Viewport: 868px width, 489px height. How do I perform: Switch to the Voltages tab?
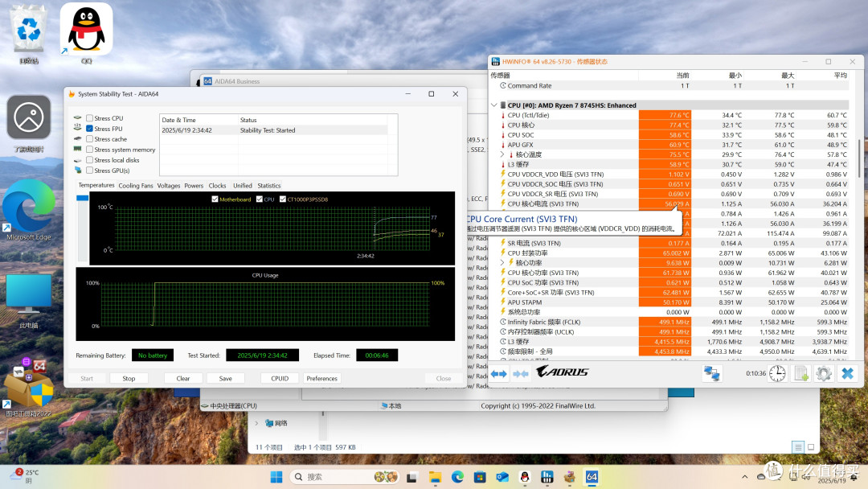click(168, 186)
